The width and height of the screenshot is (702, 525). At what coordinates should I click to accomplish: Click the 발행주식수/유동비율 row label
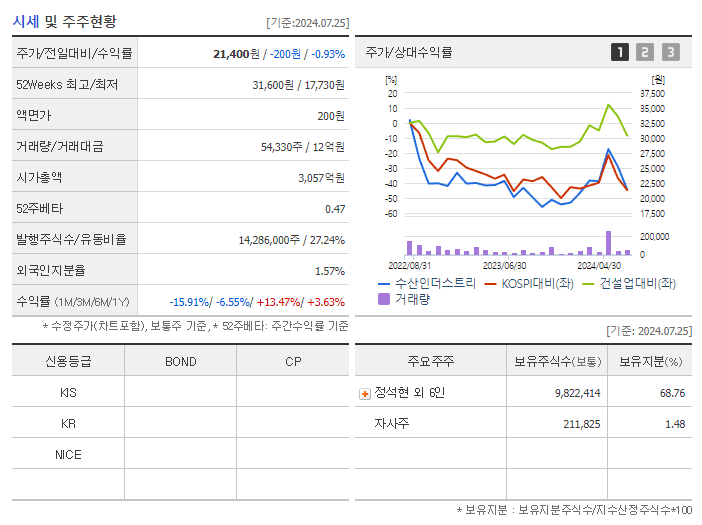pyautogui.click(x=71, y=239)
